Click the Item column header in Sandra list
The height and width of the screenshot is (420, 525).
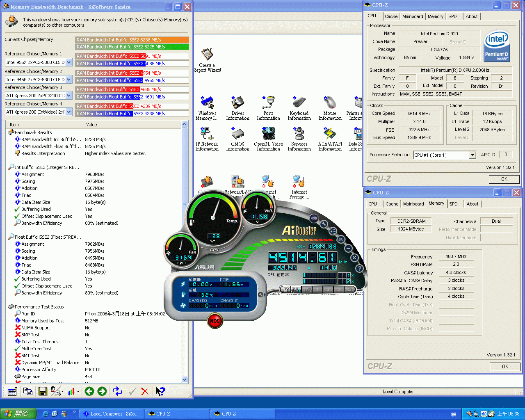coord(43,125)
